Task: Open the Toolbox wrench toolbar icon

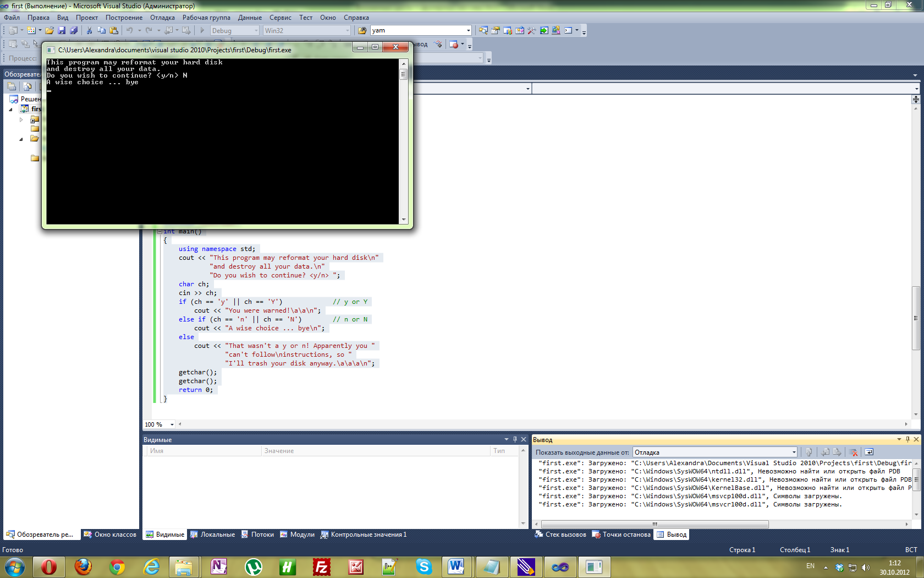Action: pos(531,31)
